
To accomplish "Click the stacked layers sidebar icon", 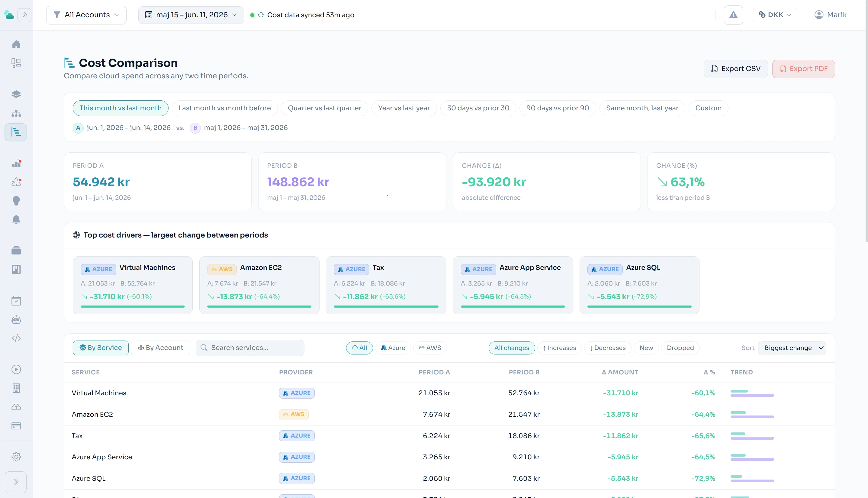I will pyautogui.click(x=16, y=94).
